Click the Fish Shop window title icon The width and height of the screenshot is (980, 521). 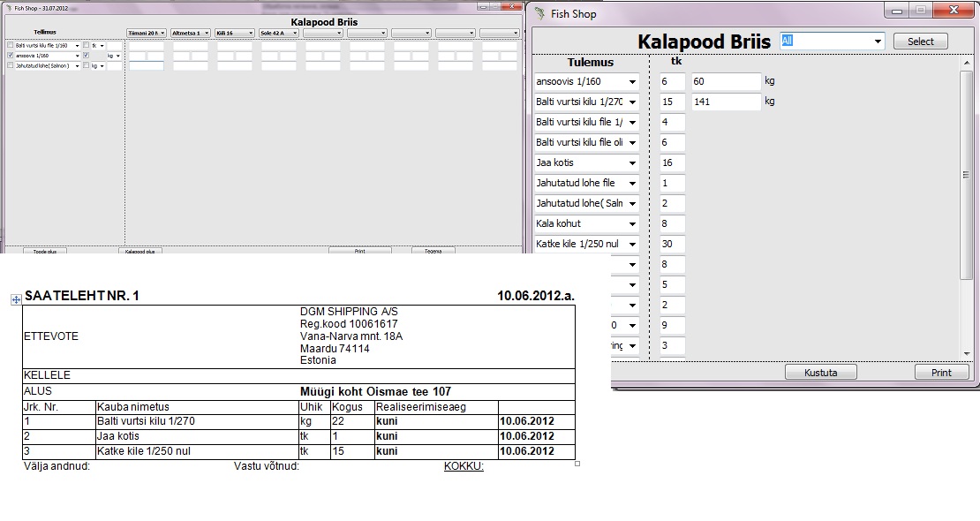pyautogui.click(x=539, y=13)
